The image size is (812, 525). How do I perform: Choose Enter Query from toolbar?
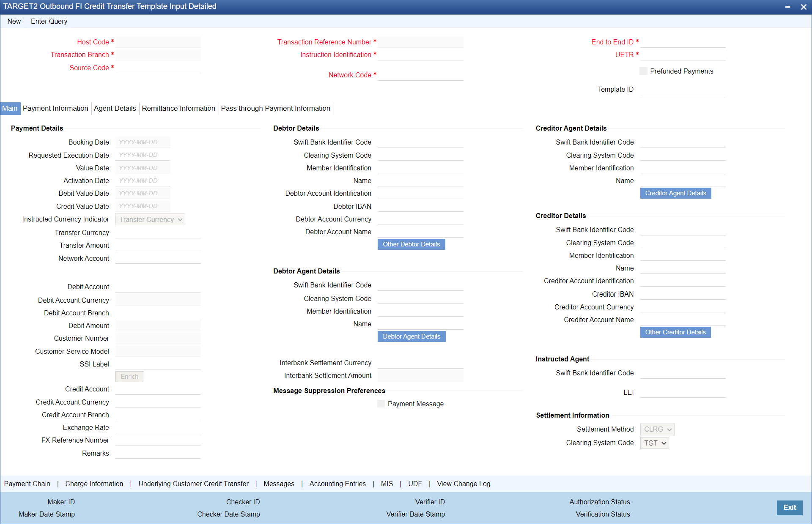pos(49,21)
